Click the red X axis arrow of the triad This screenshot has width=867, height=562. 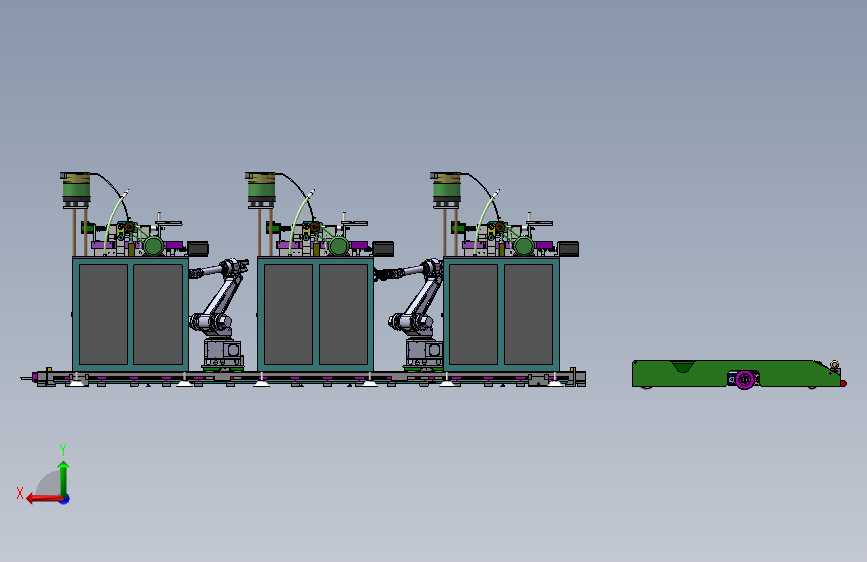[x=44, y=498]
